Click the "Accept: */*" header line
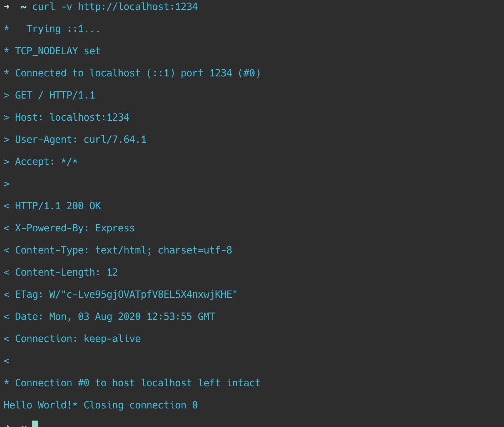The width and height of the screenshot is (504, 427). click(46, 162)
